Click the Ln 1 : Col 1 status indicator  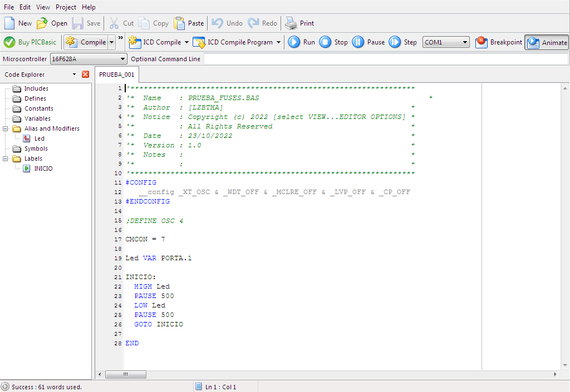tap(220, 387)
